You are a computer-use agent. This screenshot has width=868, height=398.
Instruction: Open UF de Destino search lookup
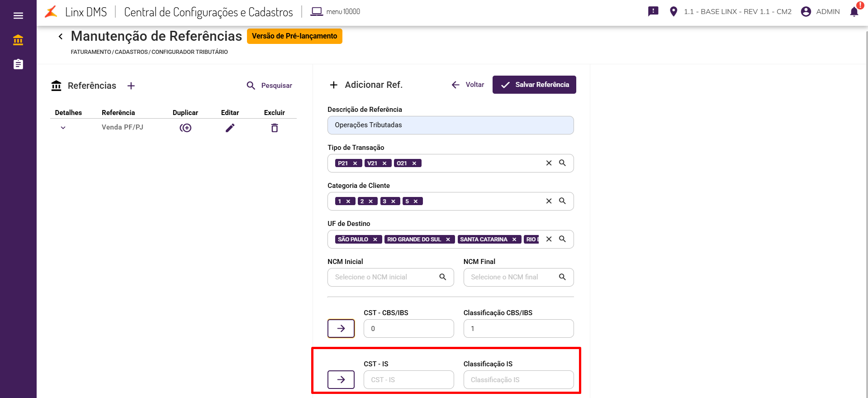(562, 239)
